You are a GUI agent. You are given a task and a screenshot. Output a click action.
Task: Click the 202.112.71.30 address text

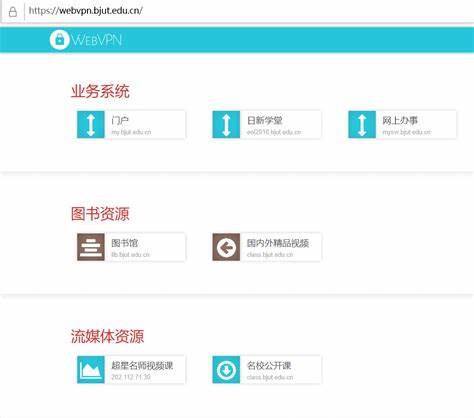tap(131, 377)
